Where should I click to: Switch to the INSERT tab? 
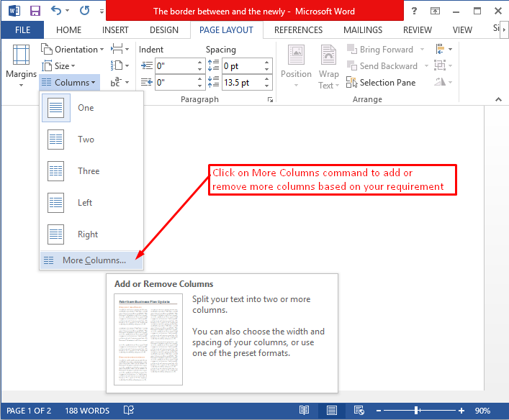(x=115, y=29)
